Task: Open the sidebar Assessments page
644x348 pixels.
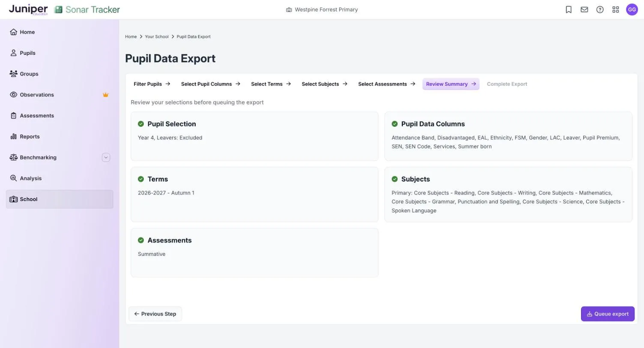Action: 60,116
